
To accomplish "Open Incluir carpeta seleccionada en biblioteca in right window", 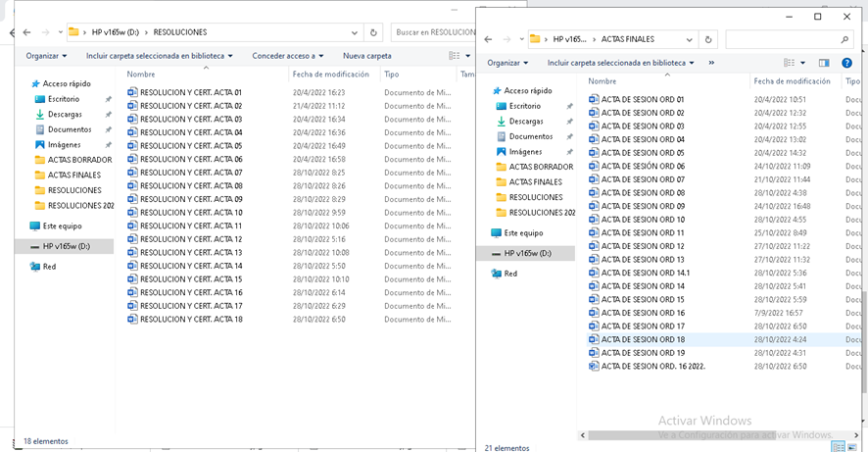I will 622,63.
